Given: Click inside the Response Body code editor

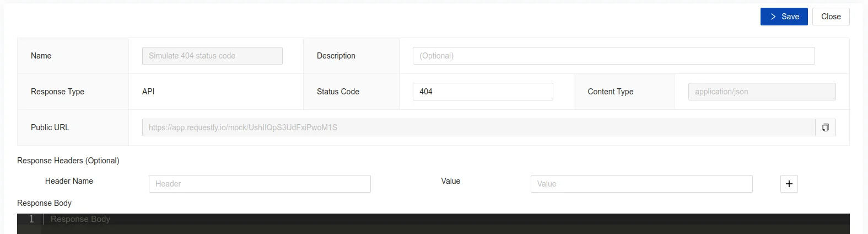Looking at the screenshot, I should click(x=445, y=224).
